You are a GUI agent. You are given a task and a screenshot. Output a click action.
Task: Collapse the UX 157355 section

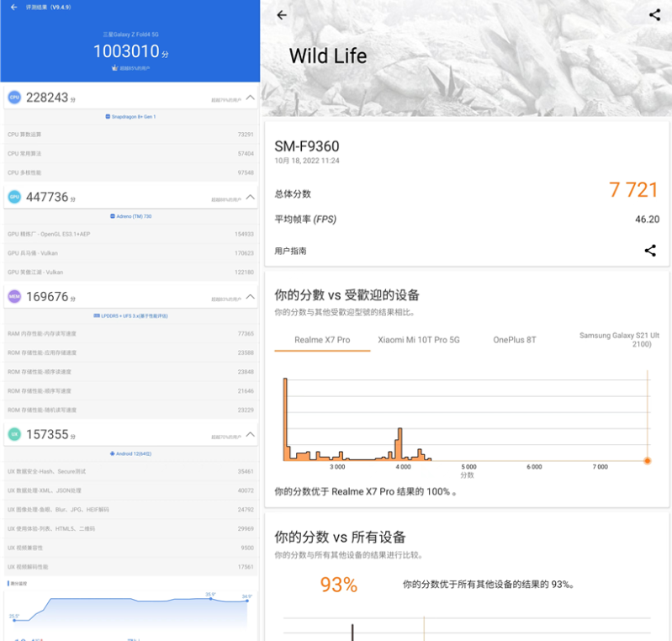tap(251, 434)
